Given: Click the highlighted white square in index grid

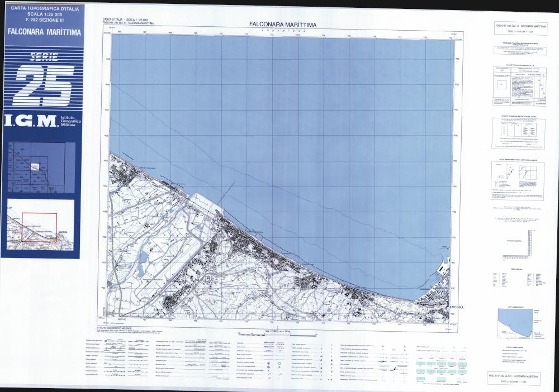Looking at the screenshot, I should point(35,166).
